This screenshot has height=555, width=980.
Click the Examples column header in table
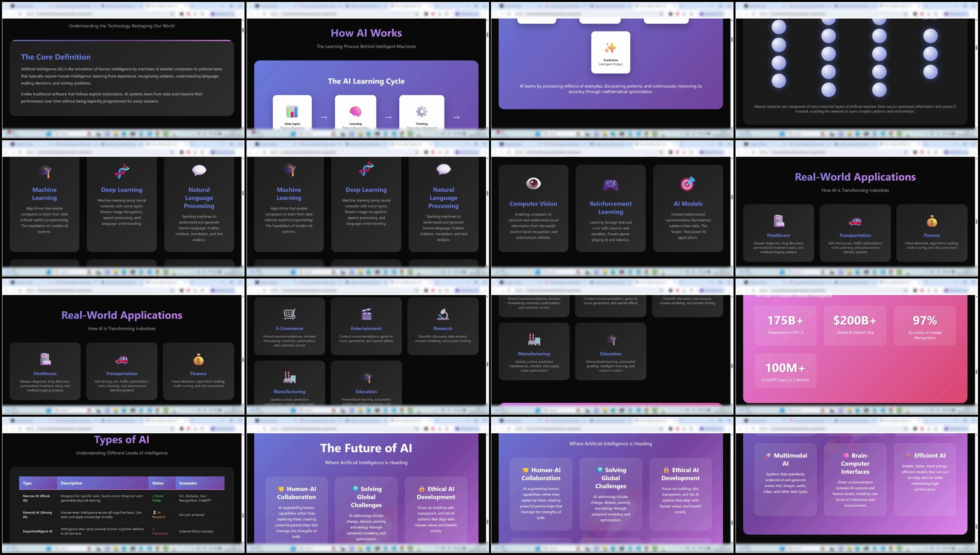click(188, 483)
